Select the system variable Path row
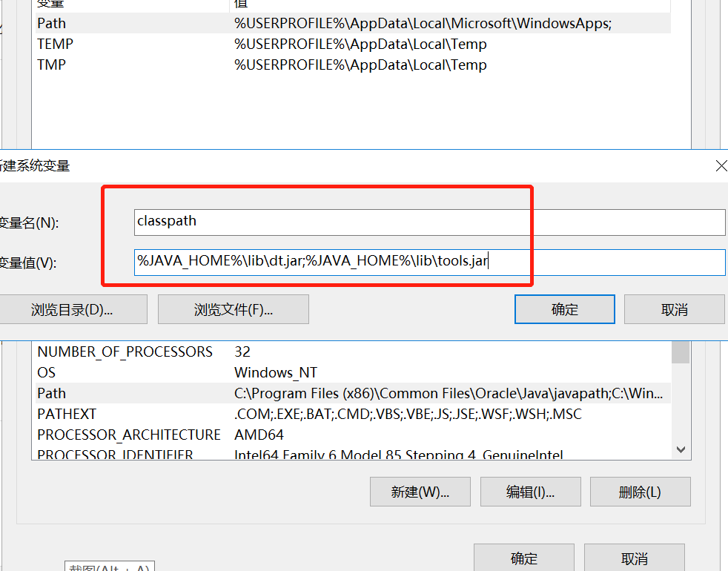 (353, 393)
